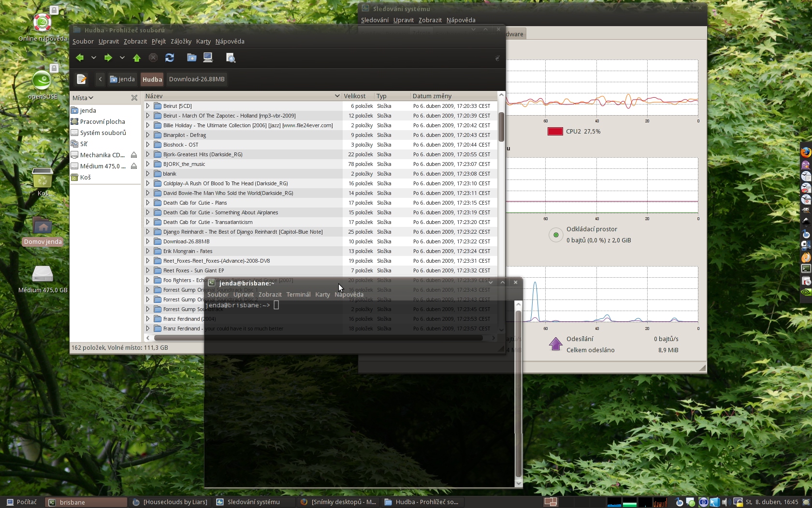Click jenda path bar button
Viewport: 812px width, 508px height.
(122, 79)
